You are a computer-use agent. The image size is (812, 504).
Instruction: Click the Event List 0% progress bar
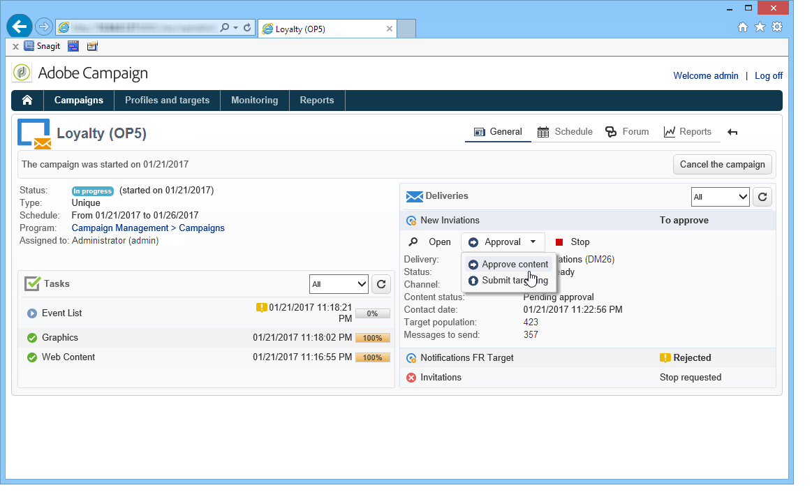pyautogui.click(x=372, y=313)
